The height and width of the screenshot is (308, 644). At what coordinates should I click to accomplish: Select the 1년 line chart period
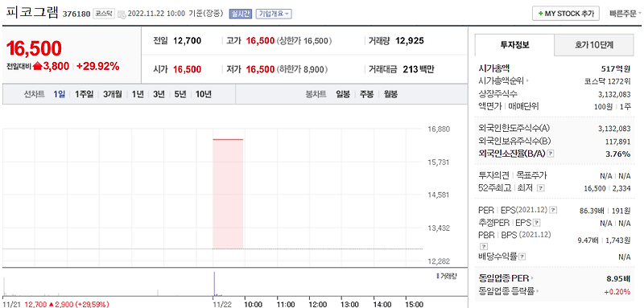[x=137, y=94]
